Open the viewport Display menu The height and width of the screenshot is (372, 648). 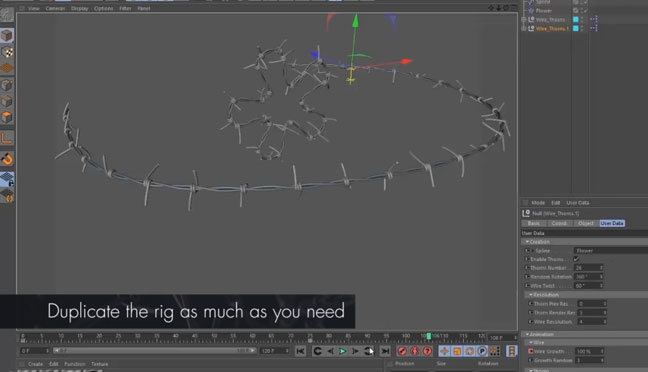tap(79, 8)
